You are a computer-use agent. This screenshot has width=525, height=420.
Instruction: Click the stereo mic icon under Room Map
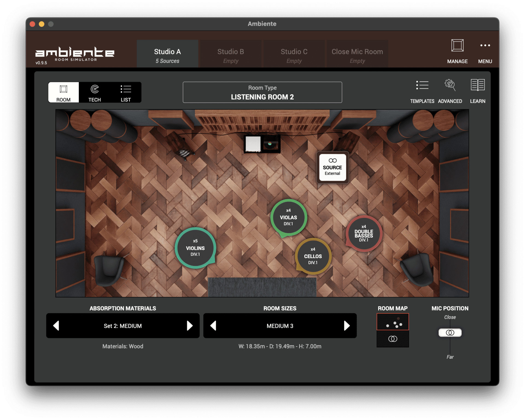tap(393, 339)
